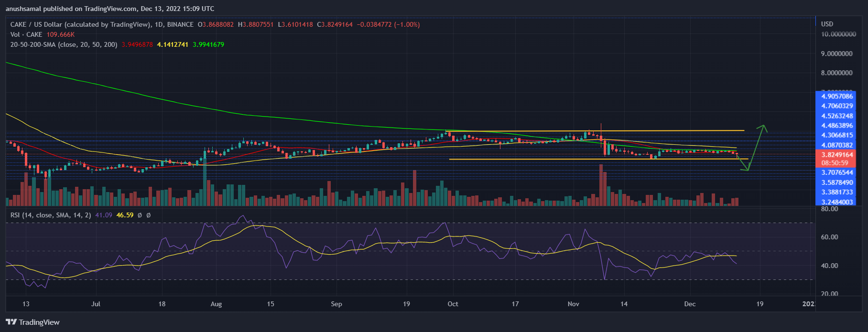Image resolution: width=868 pixels, height=332 pixels.
Task: Select the CAKE / US Dollar symbol title
Action: click(x=79, y=24)
